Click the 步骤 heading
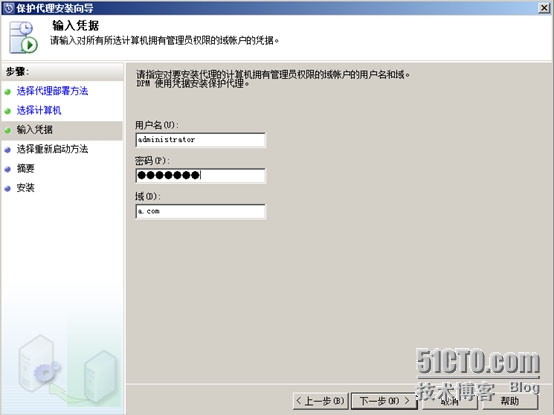The width and height of the screenshot is (554, 415). [17, 72]
